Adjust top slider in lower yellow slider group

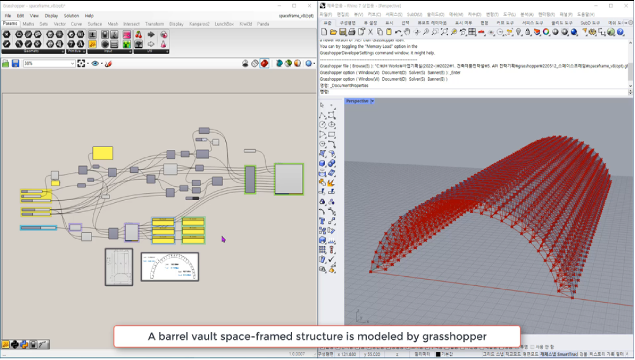36,209
